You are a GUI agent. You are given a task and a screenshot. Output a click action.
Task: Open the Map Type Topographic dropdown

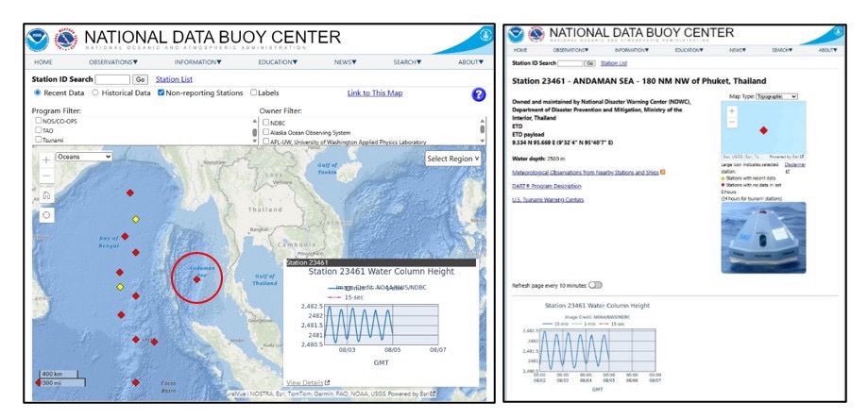[776, 96]
